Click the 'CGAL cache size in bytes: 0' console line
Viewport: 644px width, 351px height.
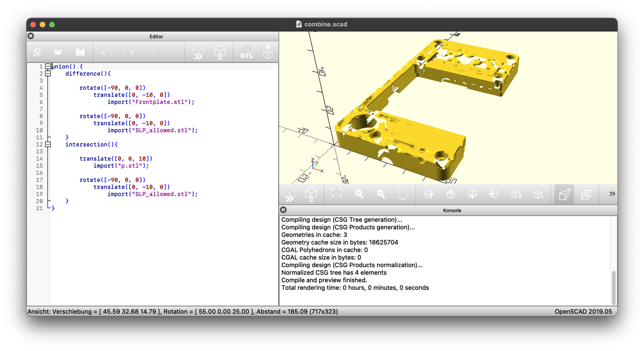(x=321, y=258)
